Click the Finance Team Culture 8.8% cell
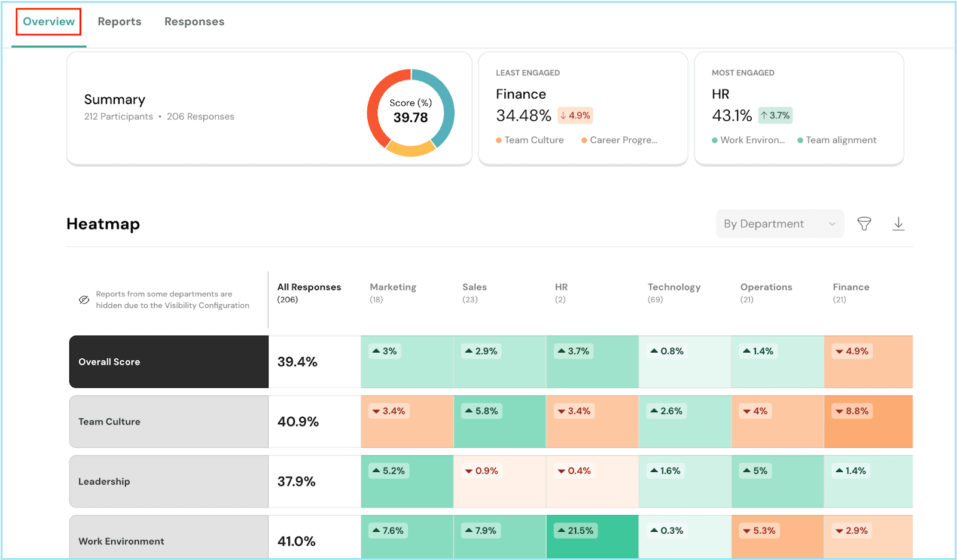 (x=868, y=421)
